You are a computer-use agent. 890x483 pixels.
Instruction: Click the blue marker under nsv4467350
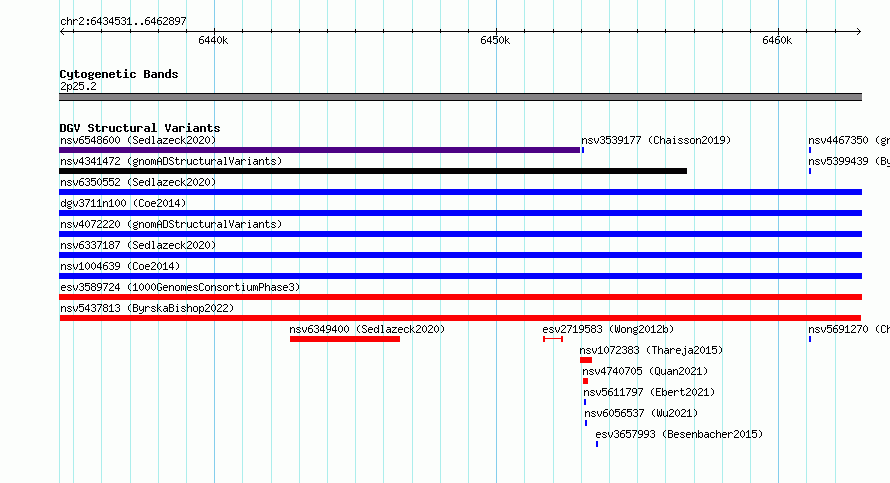pos(810,150)
